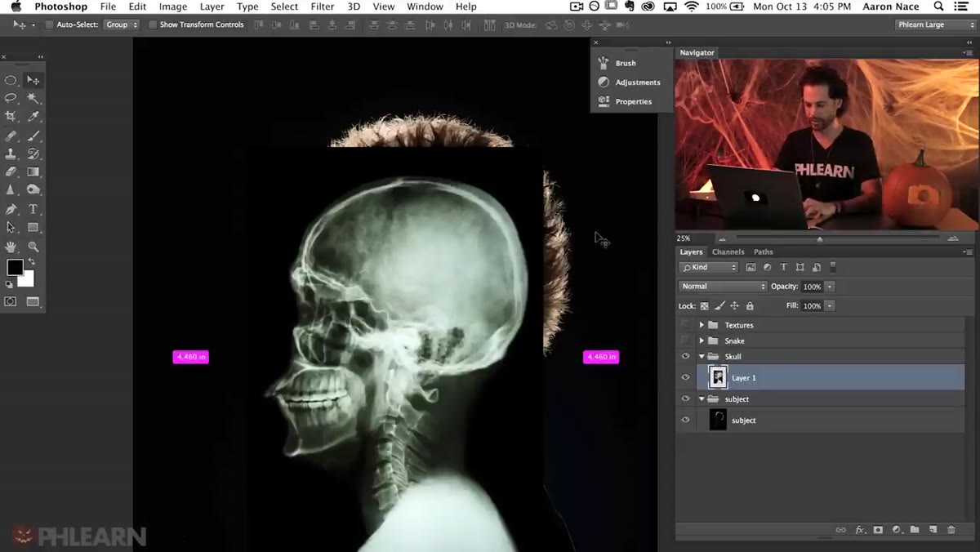Open the Normal blend mode dropdown
This screenshot has width=980, height=552.
coord(723,287)
